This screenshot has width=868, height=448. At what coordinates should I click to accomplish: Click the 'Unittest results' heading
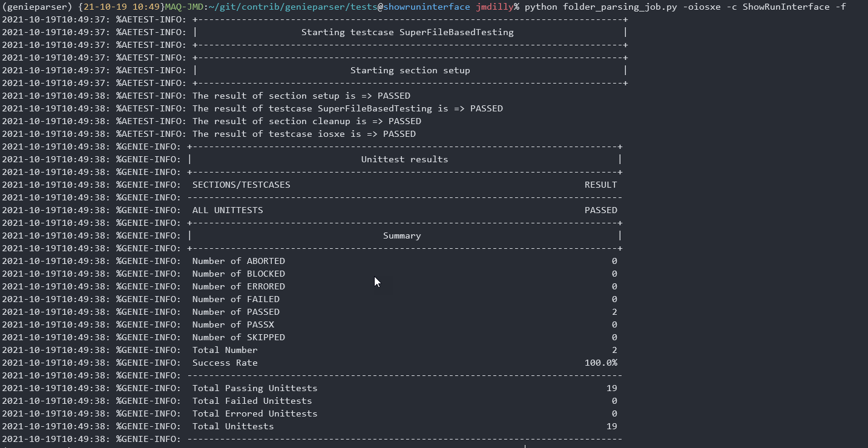pos(404,159)
